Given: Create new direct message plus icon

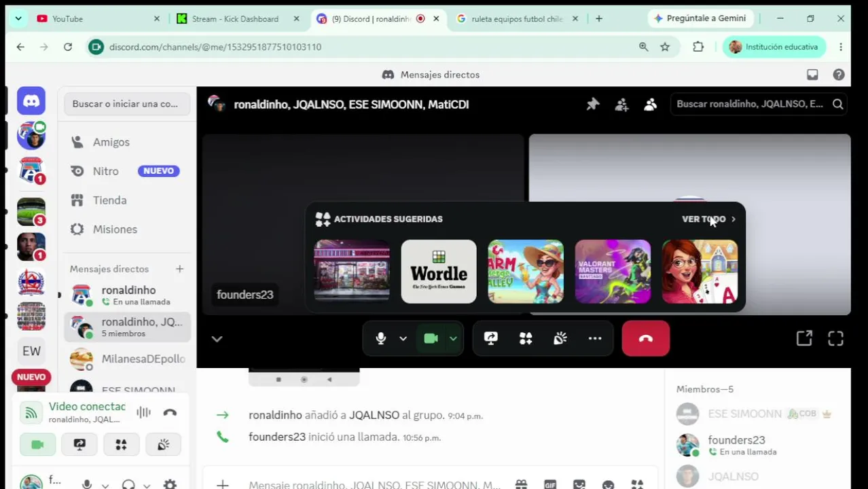Looking at the screenshot, I should tap(179, 269).
